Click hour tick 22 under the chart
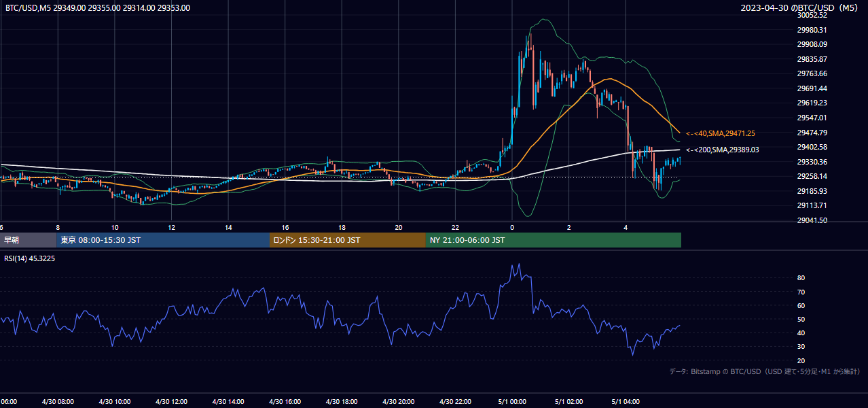 [455, 227]
